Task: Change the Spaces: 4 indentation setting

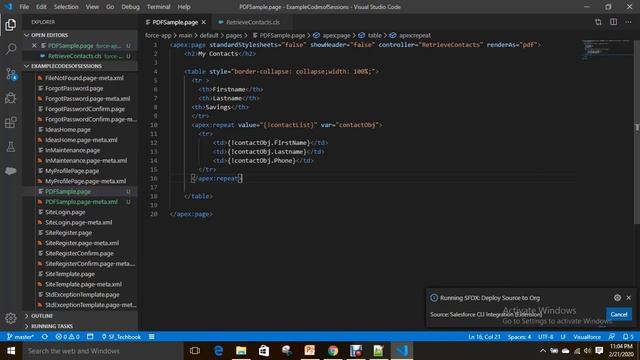Action: [519, 337]
